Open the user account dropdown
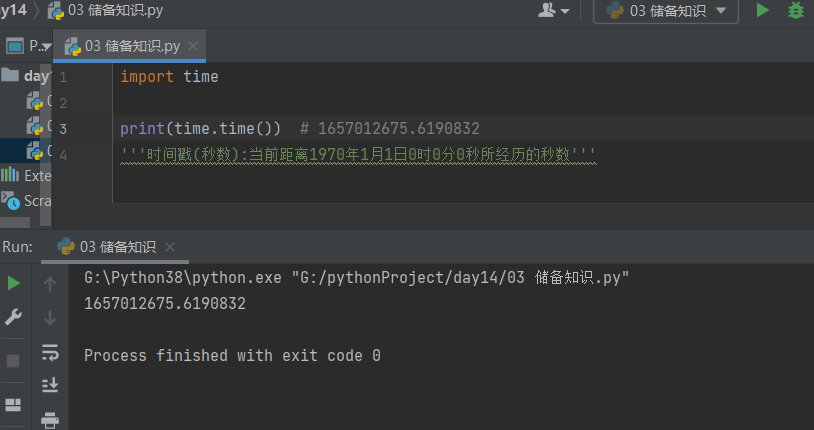The image size is (814, 430). 554,11
